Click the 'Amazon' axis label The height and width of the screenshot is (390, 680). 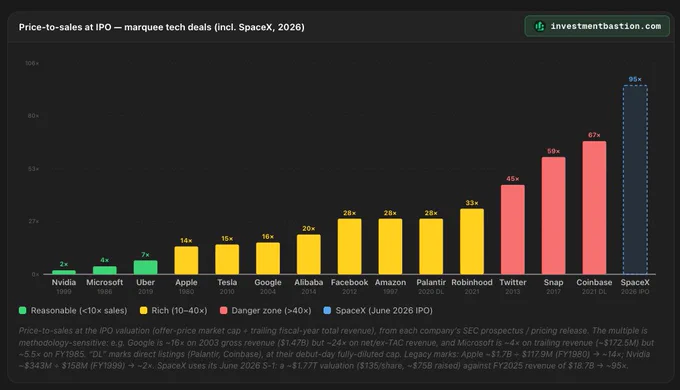coord(390,282)
